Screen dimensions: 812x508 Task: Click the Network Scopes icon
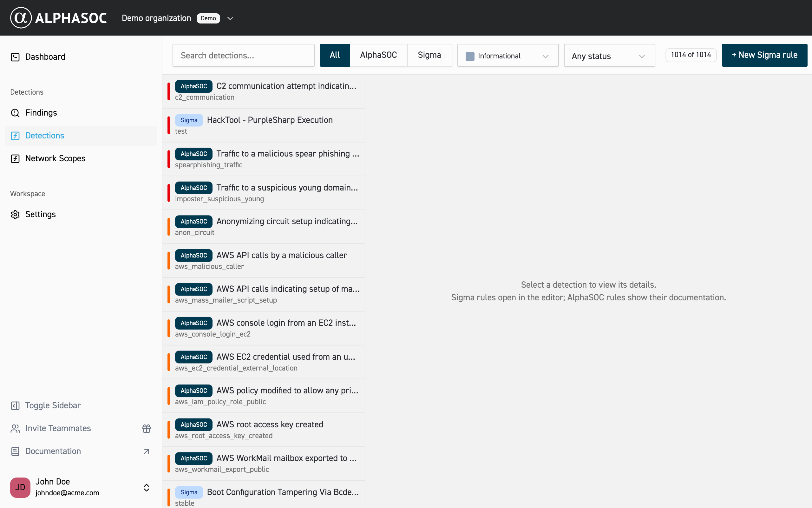[15, 158]
